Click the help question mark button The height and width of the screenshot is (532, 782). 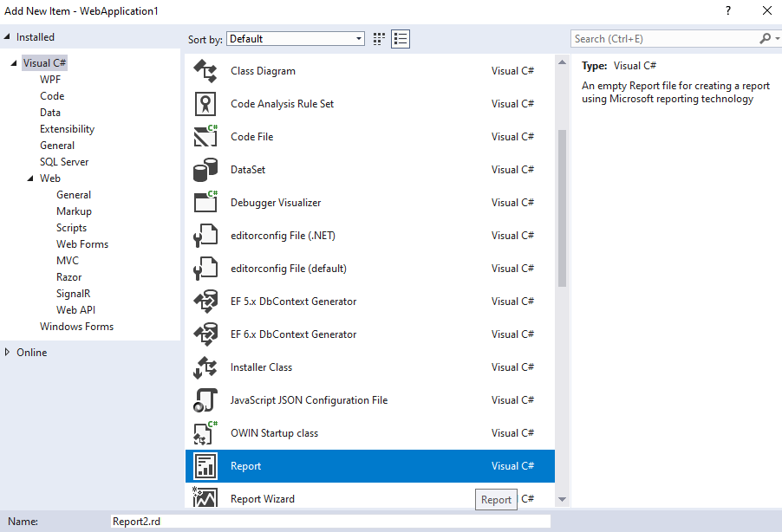pos(727,10)
